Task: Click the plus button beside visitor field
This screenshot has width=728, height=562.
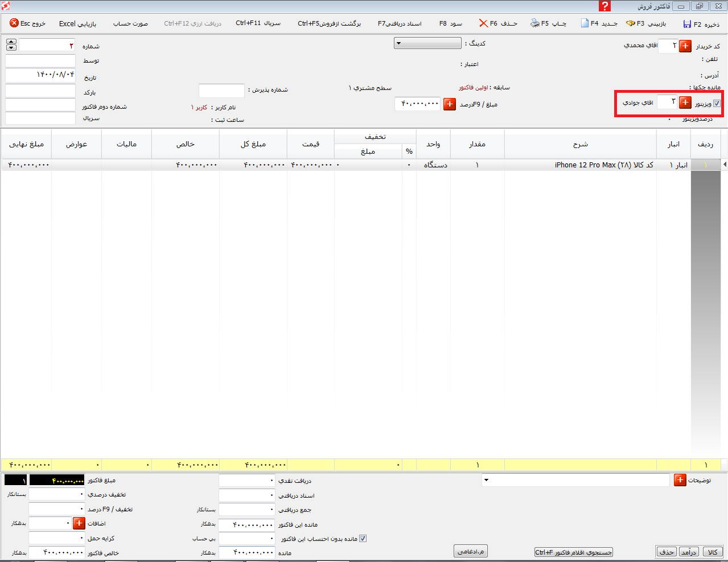Action: pos(685,102)
